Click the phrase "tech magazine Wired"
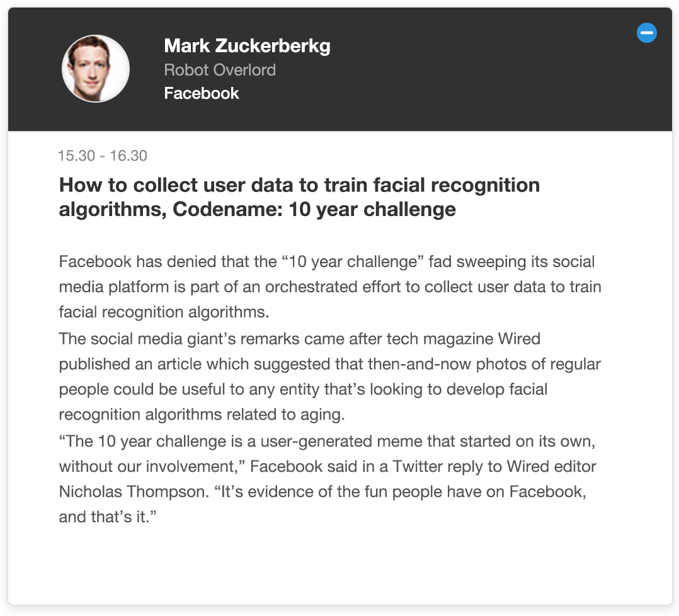This screenshot has width=679, height=616. coord(464,338)
